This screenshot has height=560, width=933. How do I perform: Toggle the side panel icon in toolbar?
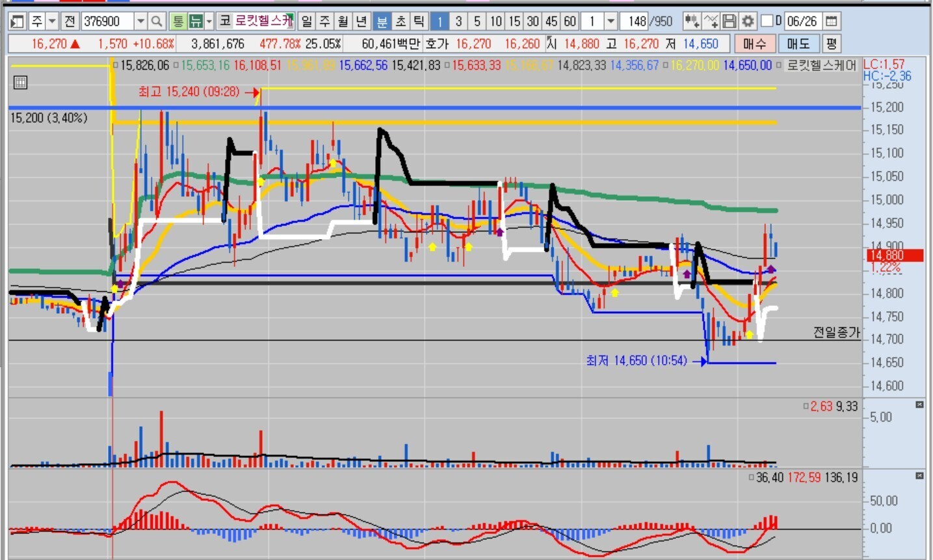[18, 21]
